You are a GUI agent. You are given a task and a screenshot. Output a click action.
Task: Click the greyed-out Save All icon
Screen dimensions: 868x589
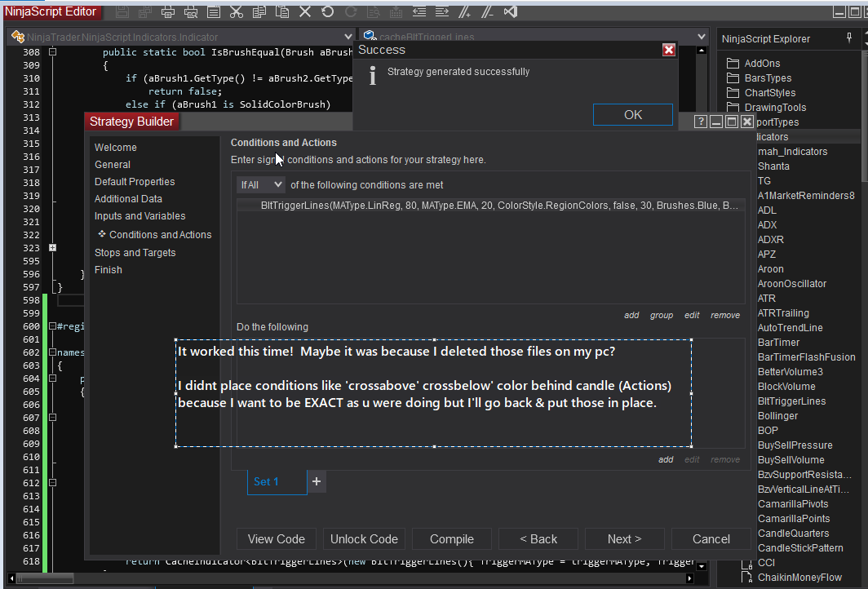[x=145, y=11]
